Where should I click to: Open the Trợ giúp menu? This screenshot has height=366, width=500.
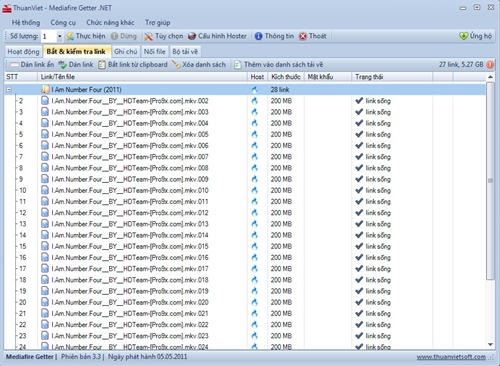tap(157, 22)
